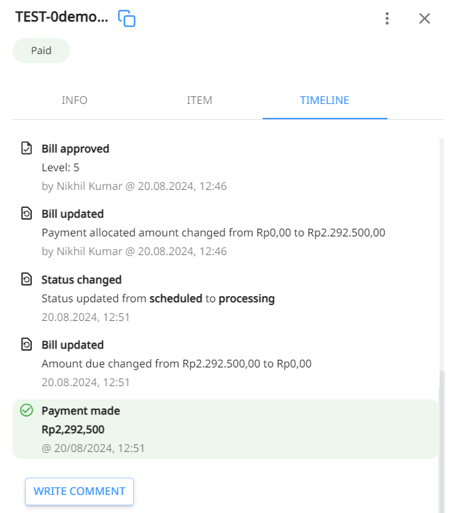Click the Bill approved entry title
The image size is (450, 513).
(x=75, y=149)
